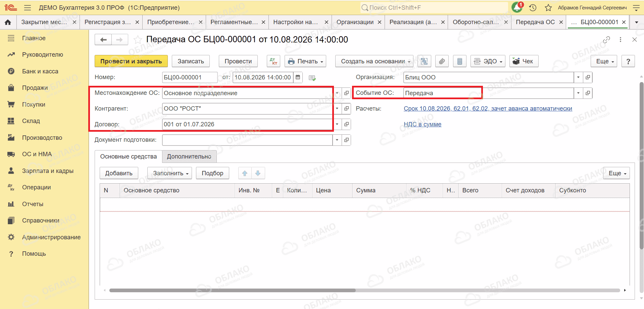The height and width of the screenshot is (309, 644).
Task: Switch to the Дополнительно tab
Action: (189, 157)
